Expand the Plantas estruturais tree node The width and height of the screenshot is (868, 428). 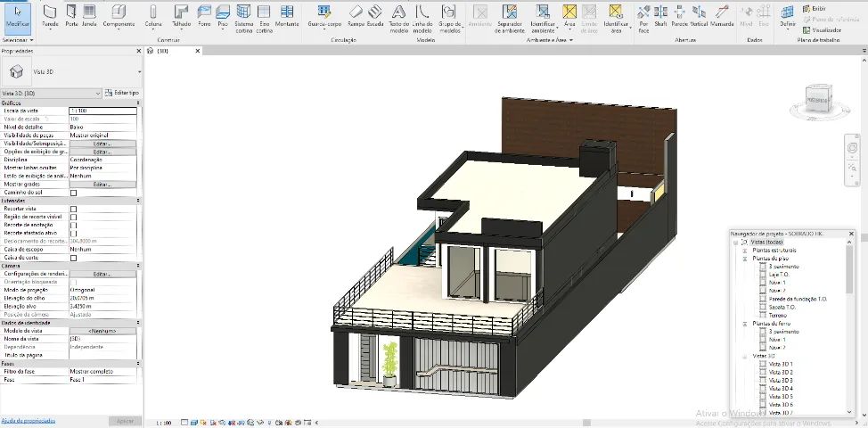[746, 251]
